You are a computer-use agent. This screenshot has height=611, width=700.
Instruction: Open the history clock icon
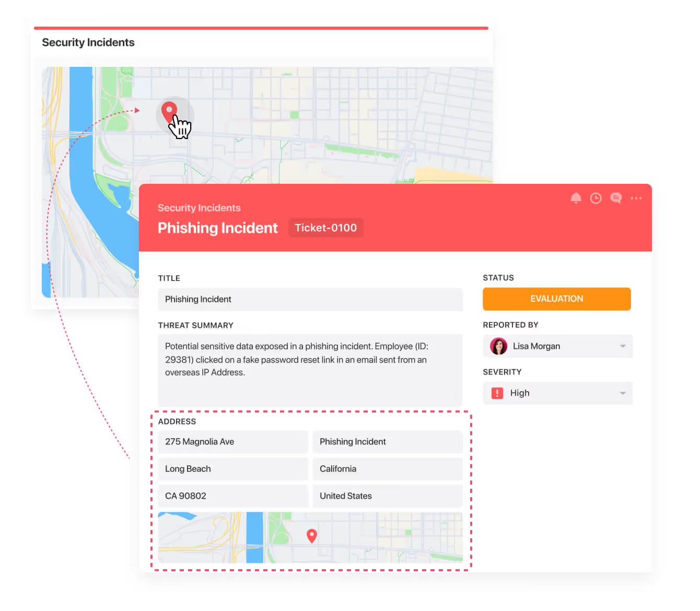[596, 198]
